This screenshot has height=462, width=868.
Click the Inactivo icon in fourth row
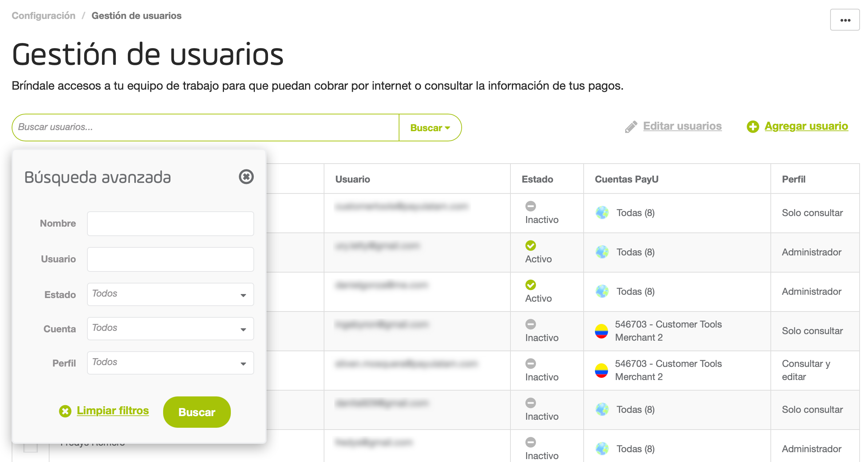point(530,324)
